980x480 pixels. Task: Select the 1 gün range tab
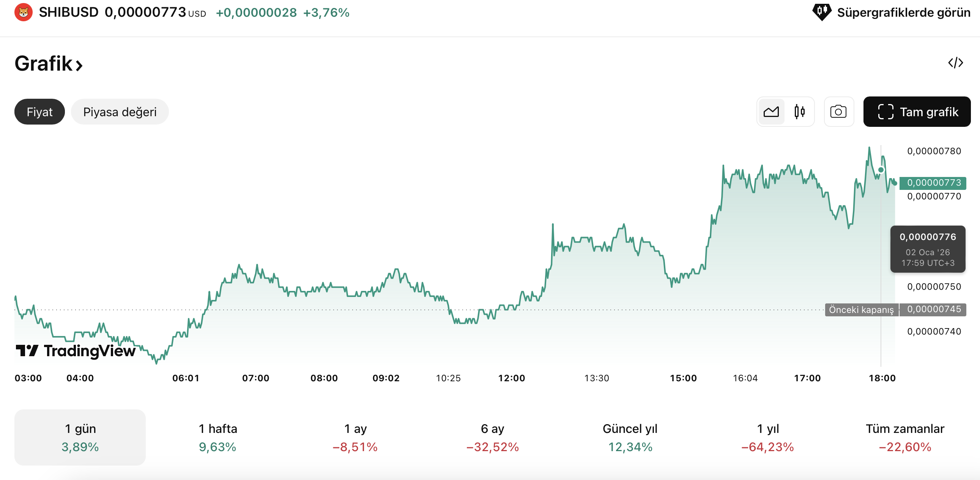coord(80,437)
